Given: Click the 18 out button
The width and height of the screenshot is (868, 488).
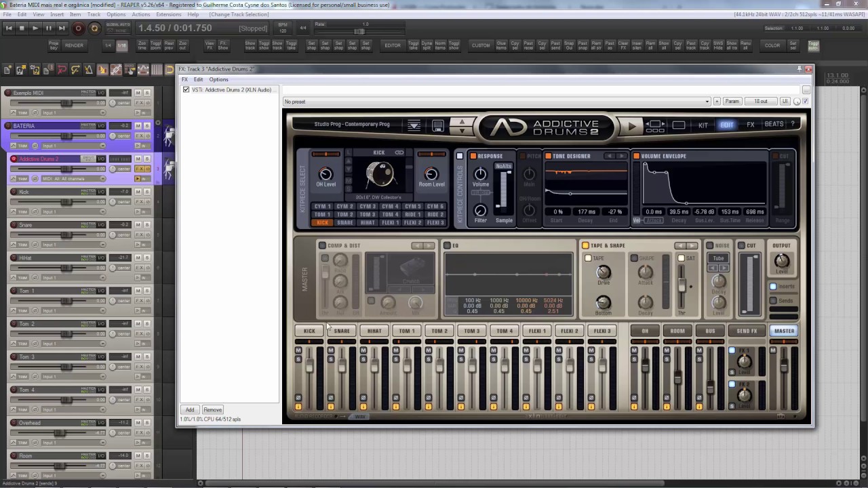Looking at the screenshot, I should pos(761,102).
